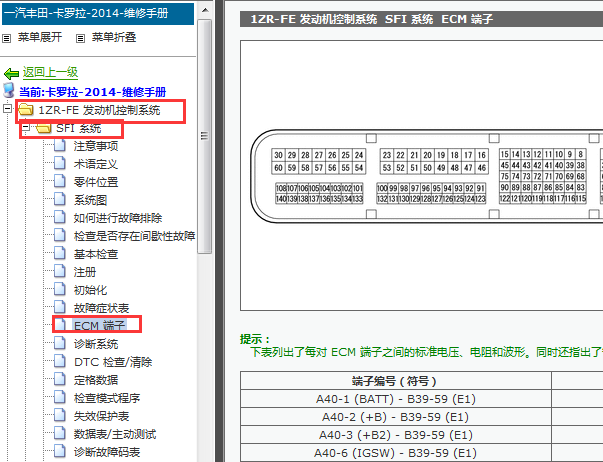Click the 菜单展开 expand-menu icon

(7, 38)
